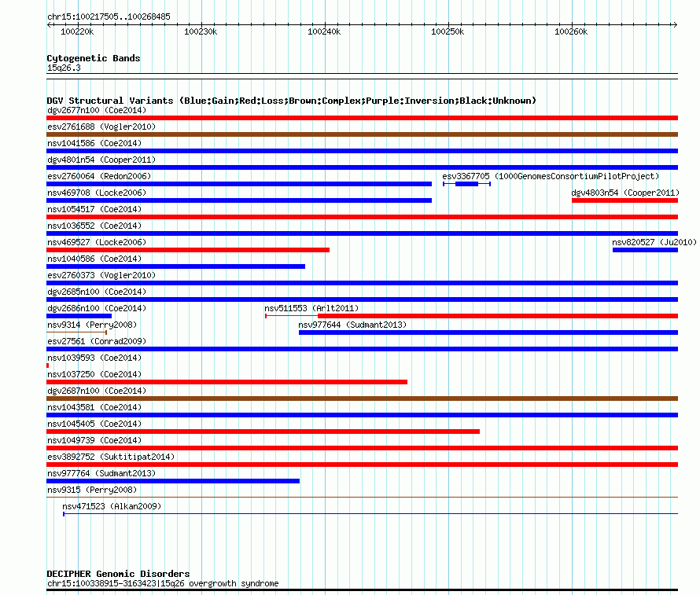This screenshot has width=700, height=595.
Task: Click the dgv2677n100 (Coe2014) variant label
Action: tap(97, 110)
